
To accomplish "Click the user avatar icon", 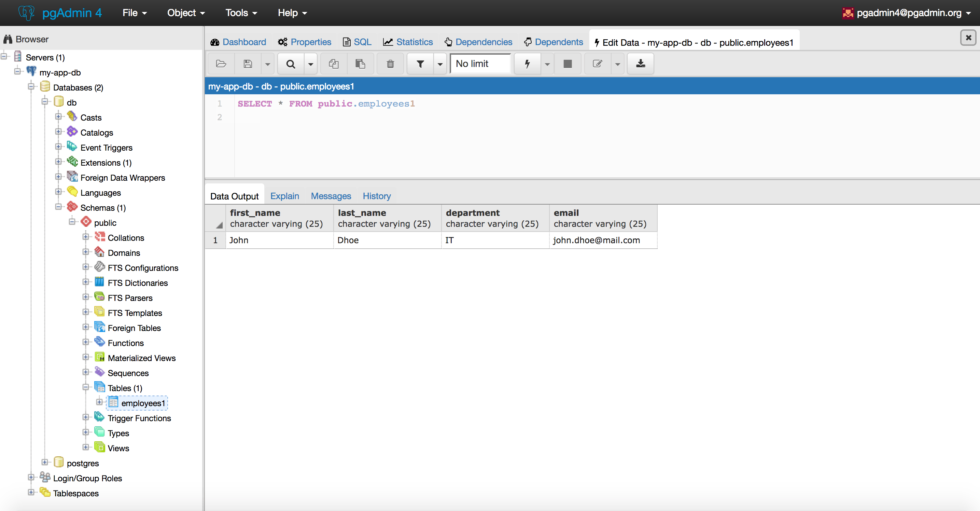I will click(848, 13).
